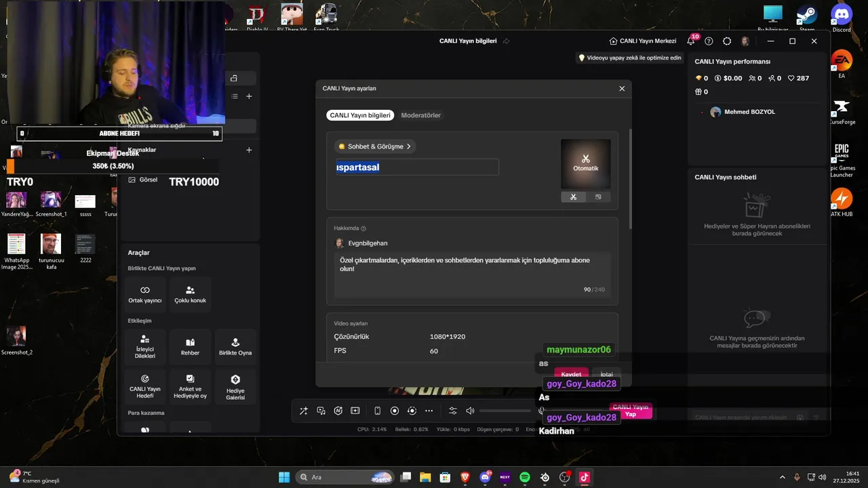The width and height of the screenshot is (868, 488).
Task: Open the Rehber tool
Action: tap(190, 347)
